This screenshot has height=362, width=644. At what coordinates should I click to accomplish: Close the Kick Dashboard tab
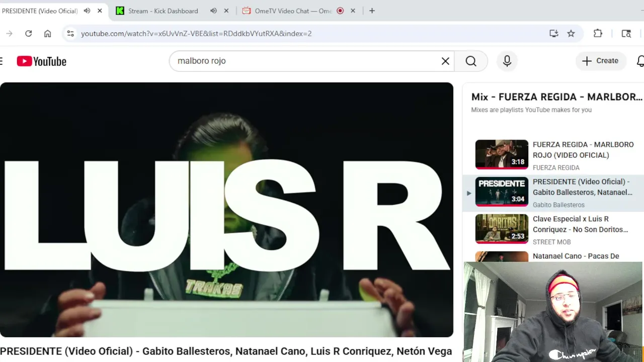click(226, 11)
